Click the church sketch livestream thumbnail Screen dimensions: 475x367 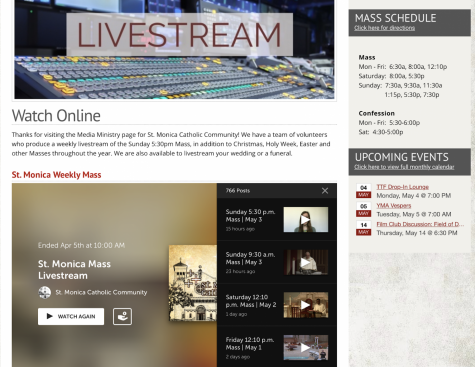pos(193,283)
